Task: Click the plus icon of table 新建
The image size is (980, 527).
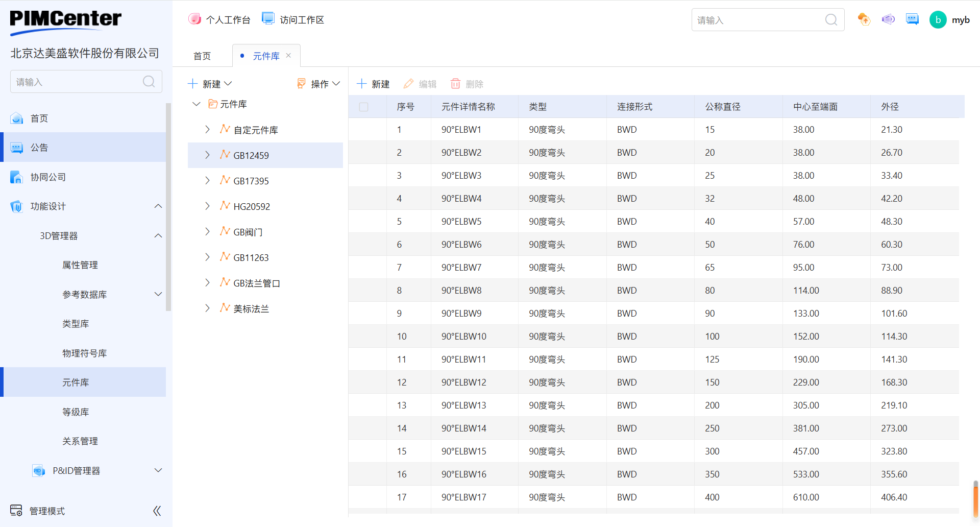Action: coord(362,84)
